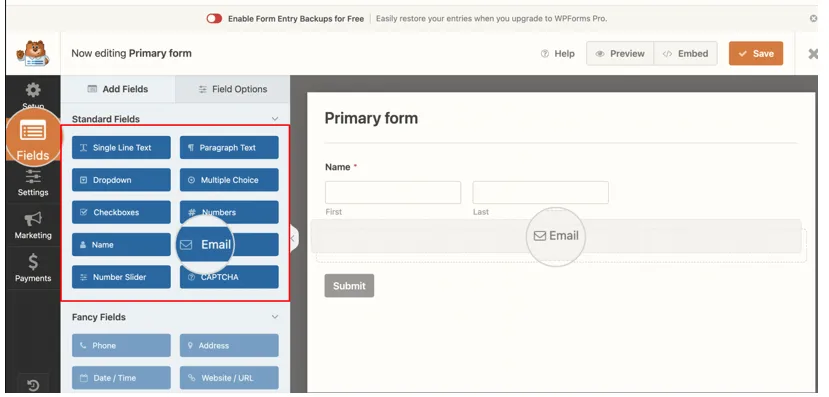Collapse the Fancy Fields section
This screenshot has width=829, height=397.
pos(275,317)
